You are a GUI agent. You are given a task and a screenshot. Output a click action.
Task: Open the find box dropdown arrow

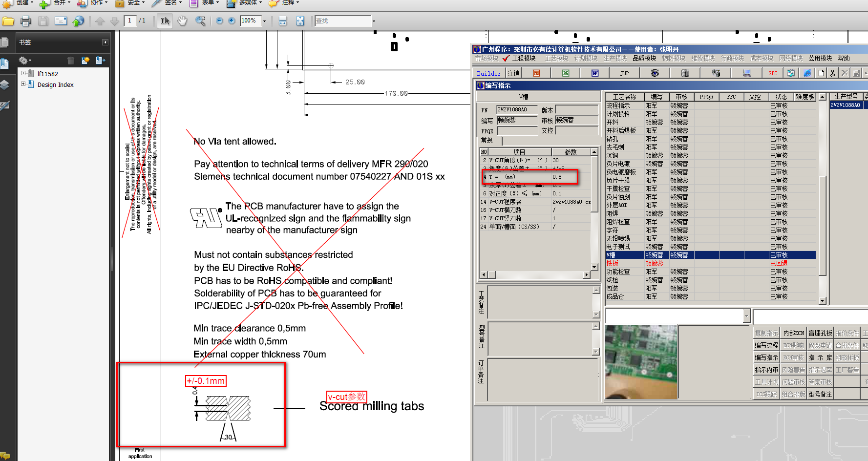(374, 21)
